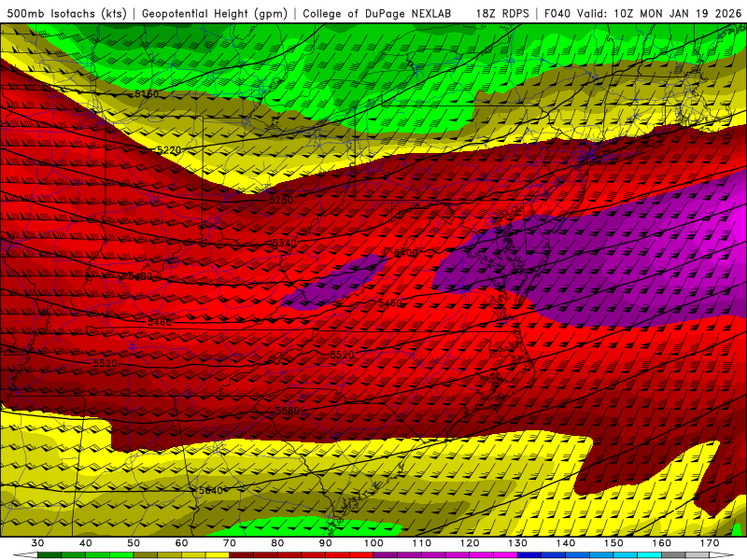Select the gray swatch below 160
747x560 pixels.
[x=673, y=555]
